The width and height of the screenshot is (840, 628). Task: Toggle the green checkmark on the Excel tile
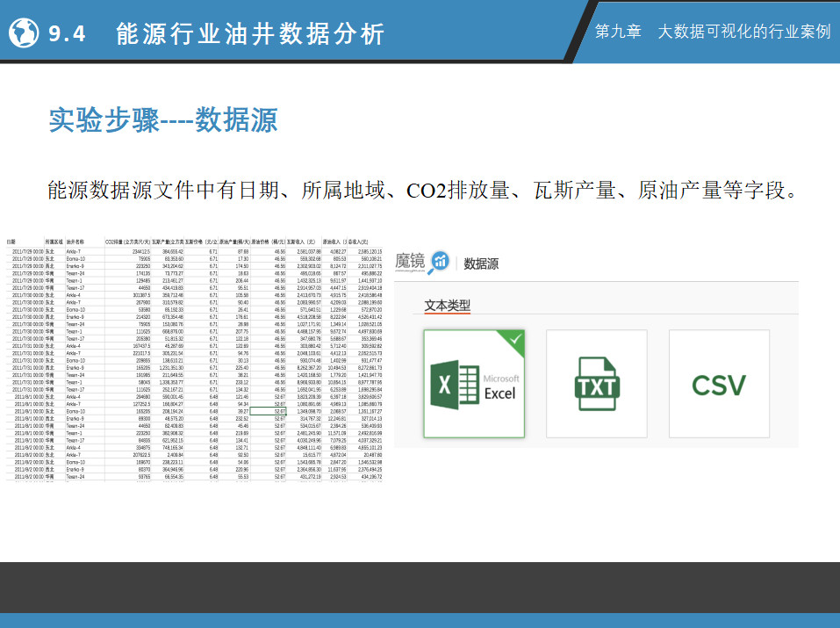pyautogui.click(x=514, y=339)
